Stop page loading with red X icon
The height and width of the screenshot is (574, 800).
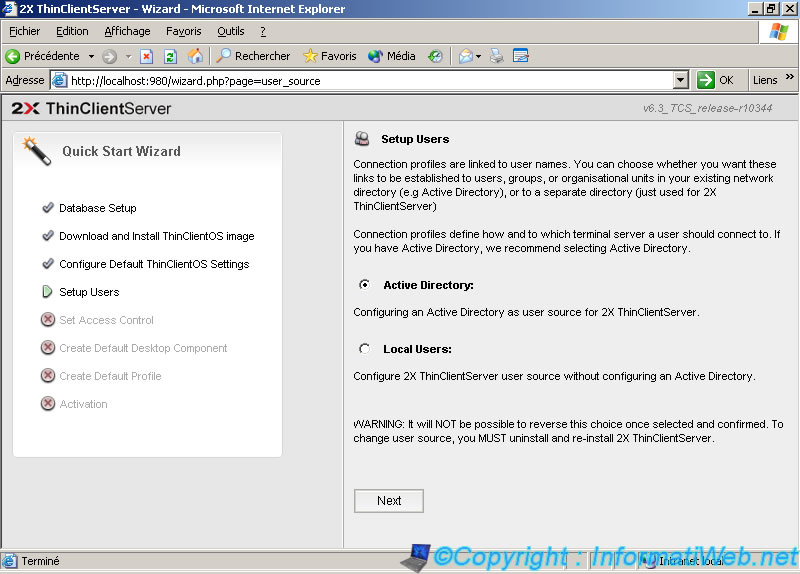point(146,56)
